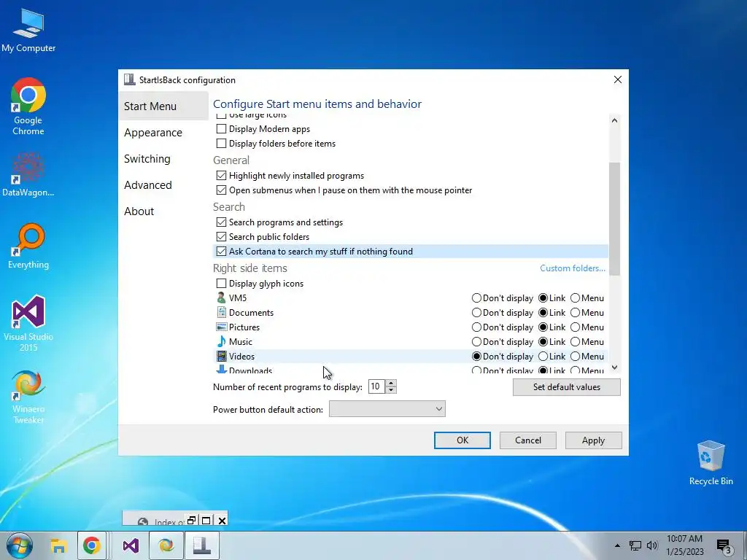This screenshot has width=747, height=560.
Task: Open Winaero Tweaker desktop shortcut
Action: click(28, 396)
